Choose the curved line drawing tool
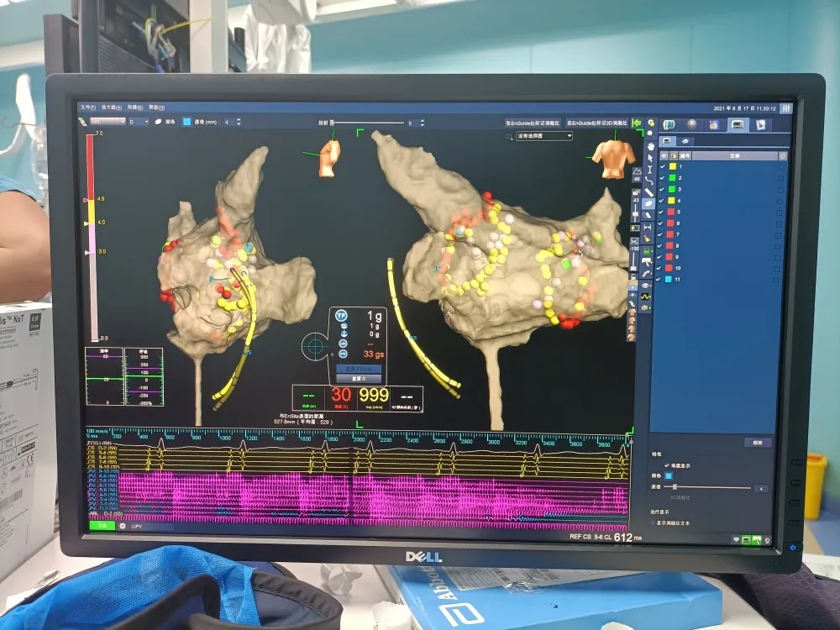The height and width of the screenshot is (630, 840). pyautogui.click(x=649, y=181)
